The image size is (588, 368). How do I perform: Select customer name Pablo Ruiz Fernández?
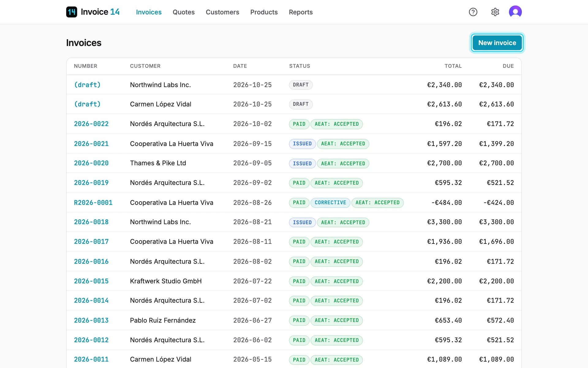coord(163,320)
